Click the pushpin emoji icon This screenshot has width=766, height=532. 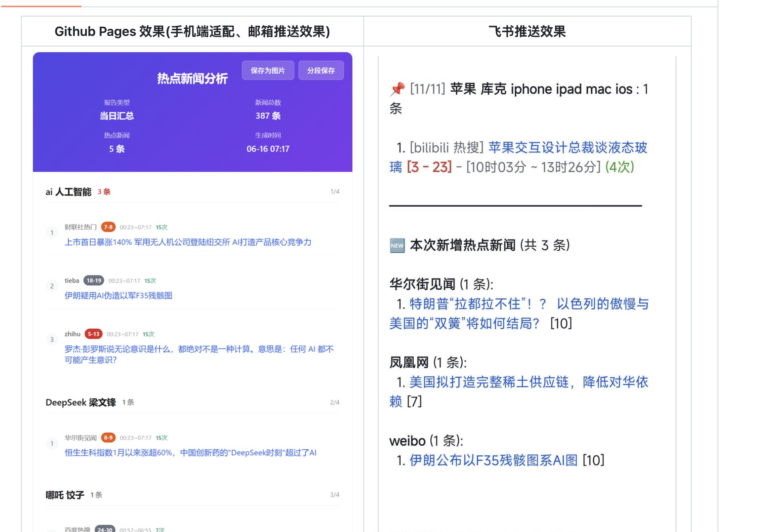397,89
